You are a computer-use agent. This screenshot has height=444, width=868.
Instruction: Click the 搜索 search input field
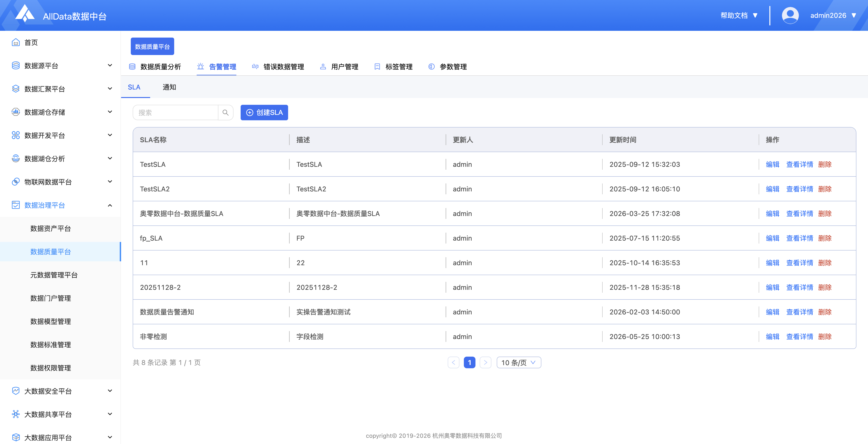pyautogui.click(x=176, y=113)
